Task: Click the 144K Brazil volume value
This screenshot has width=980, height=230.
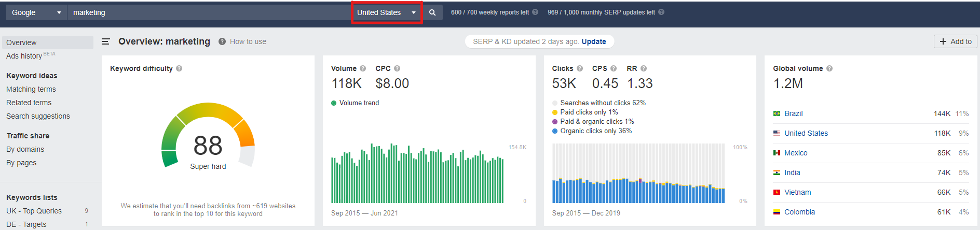Action: (x=942, y=113)
